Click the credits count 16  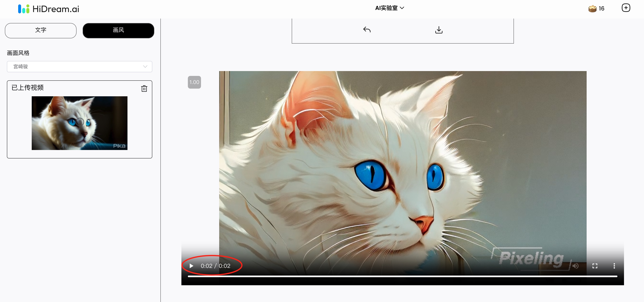point(602,9)
